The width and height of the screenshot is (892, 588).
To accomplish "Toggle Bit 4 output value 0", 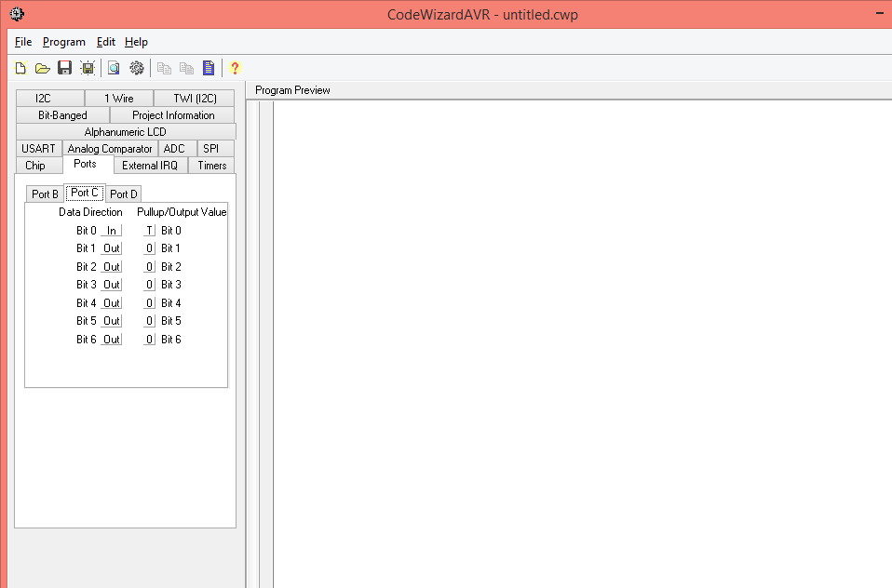I will (x=149, y=303).
